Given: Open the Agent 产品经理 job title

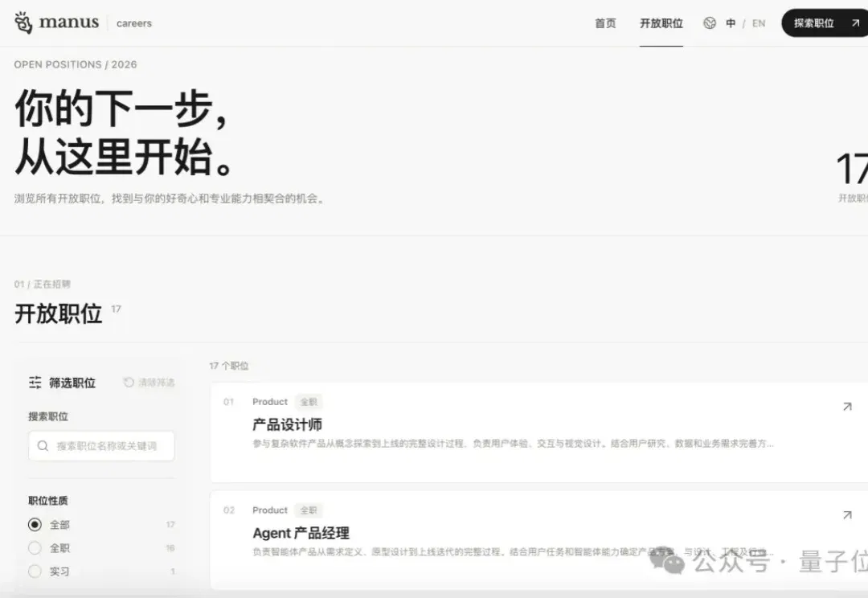Looking at the screenshot, I should point(301,533).
